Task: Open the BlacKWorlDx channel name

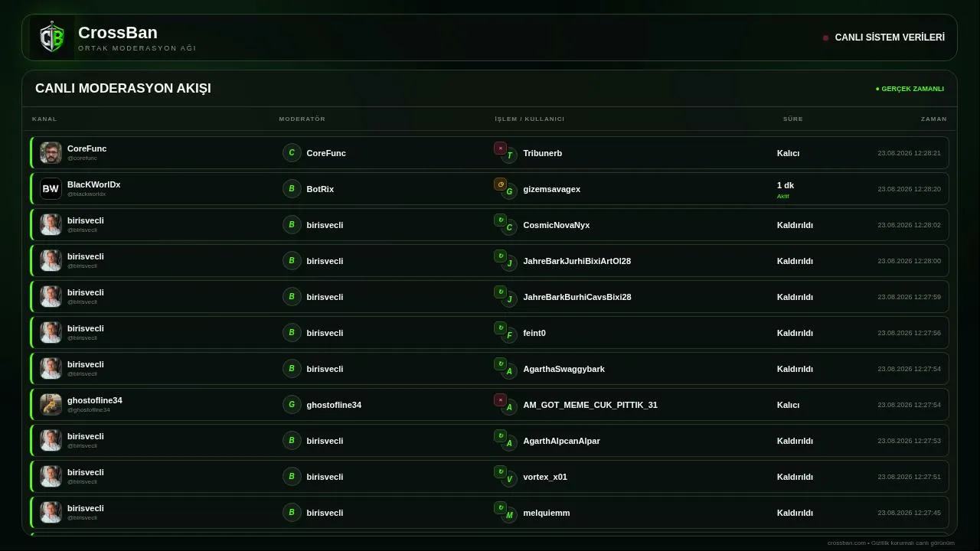Action: click(93, 184)
